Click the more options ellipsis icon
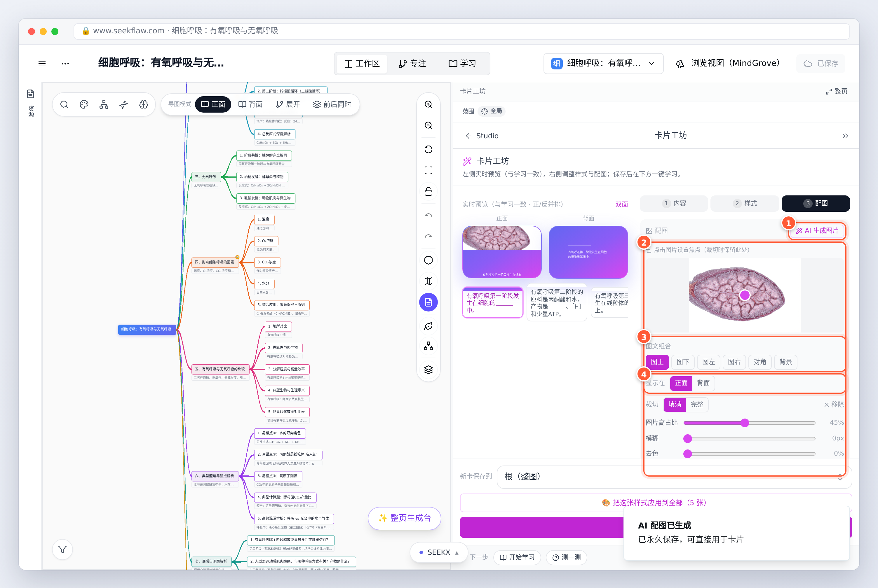Screen dimensions: 878x588 (65, 63)
